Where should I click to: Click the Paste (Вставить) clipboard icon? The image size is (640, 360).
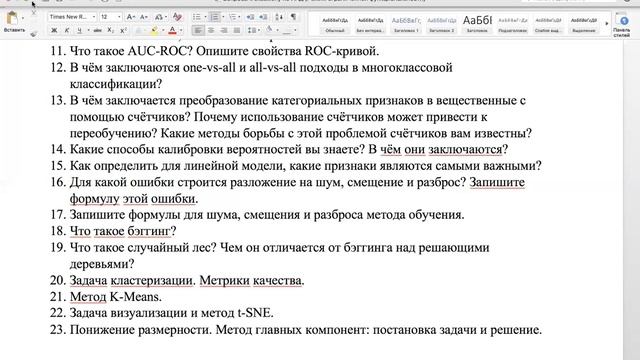click(12, 18)
